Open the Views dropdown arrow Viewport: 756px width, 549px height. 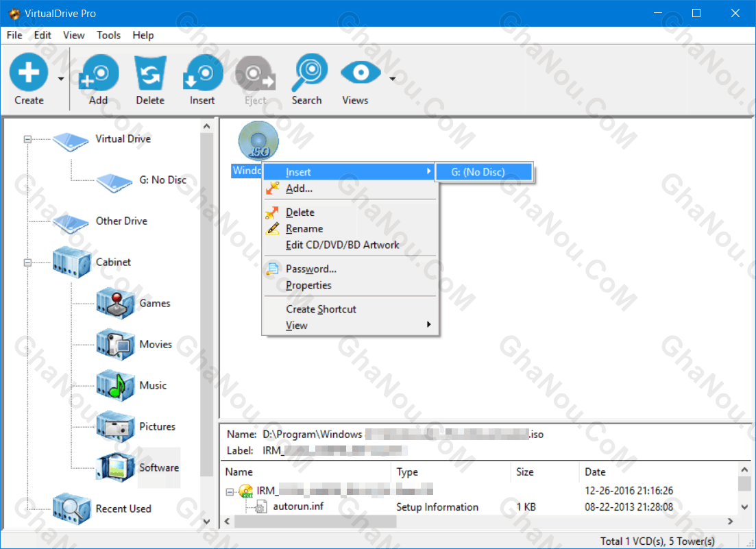pyautogui.click(x=393, y=79)
